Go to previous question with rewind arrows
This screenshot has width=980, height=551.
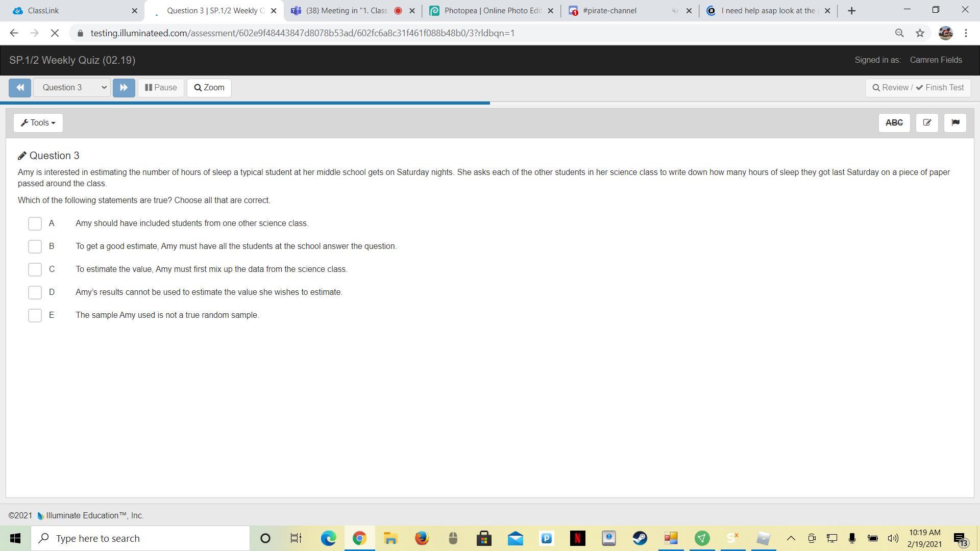[20, 88]
